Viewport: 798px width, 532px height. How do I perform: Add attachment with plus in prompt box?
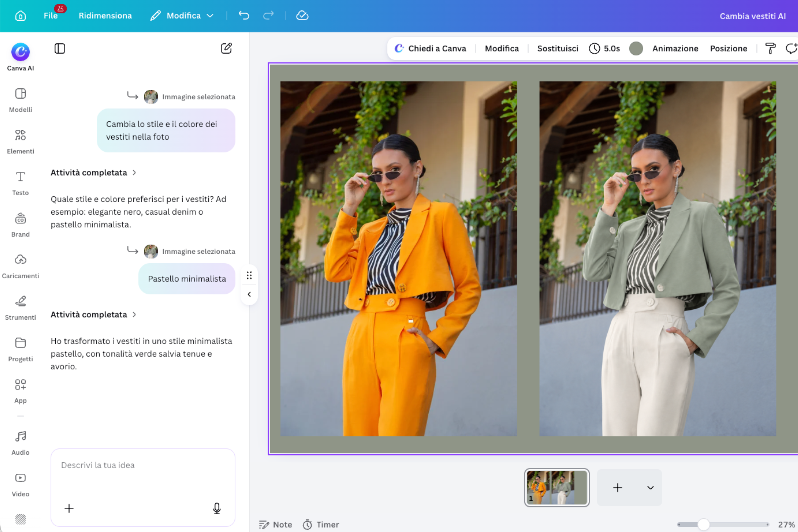click(x=69, y=508)
